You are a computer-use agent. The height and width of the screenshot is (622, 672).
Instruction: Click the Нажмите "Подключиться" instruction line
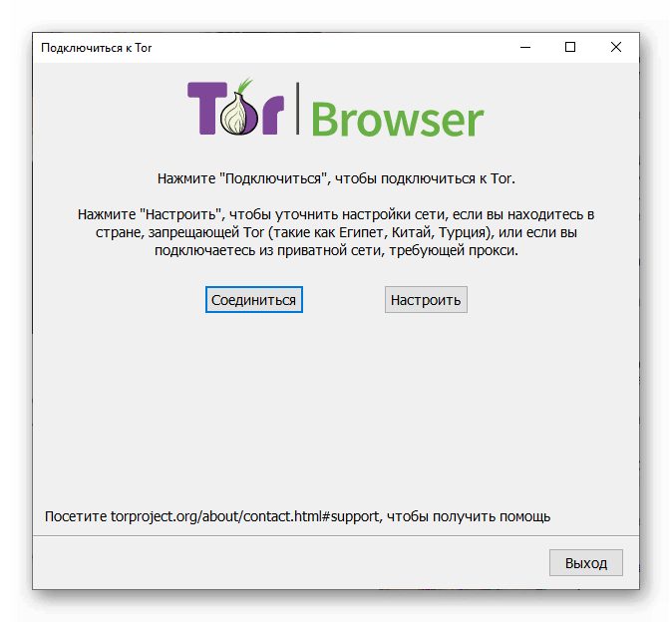(x=336, y=178)
